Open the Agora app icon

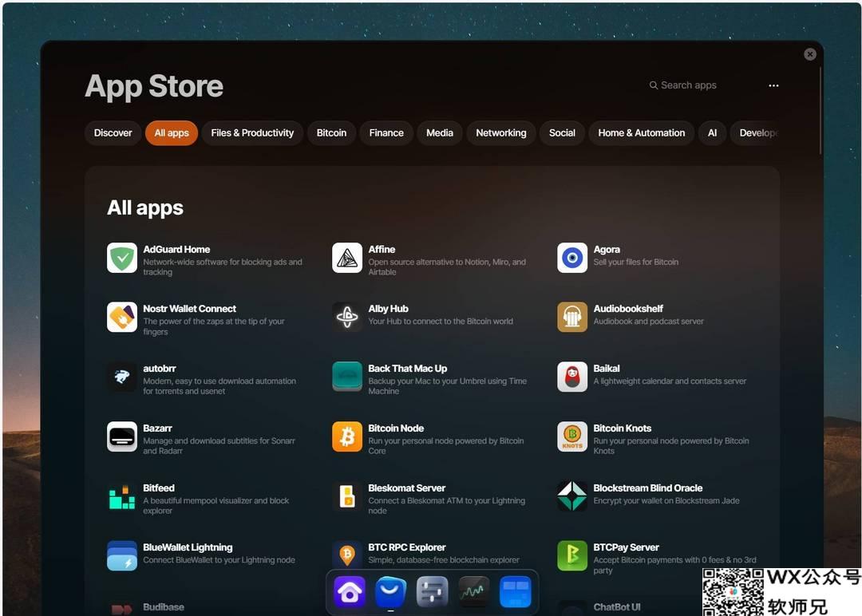(572, 258)
